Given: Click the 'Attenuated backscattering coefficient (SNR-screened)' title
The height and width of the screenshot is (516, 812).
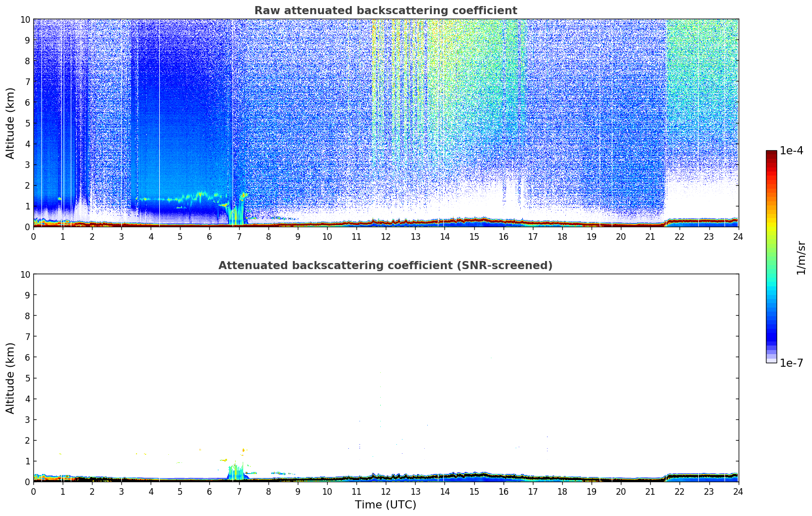Looking at the screenshot, I should point(385,266).
